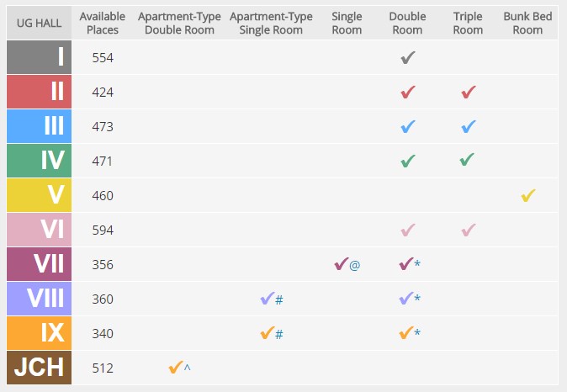Click the orange Hall IX label

[39, 333]
